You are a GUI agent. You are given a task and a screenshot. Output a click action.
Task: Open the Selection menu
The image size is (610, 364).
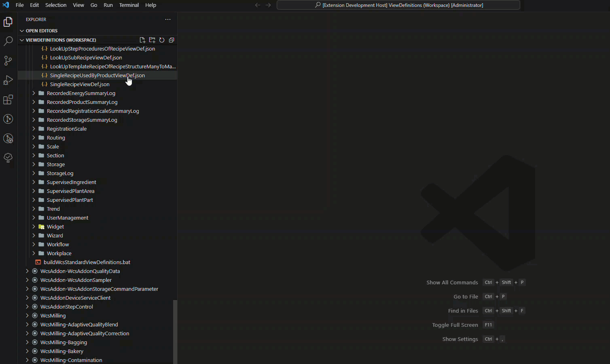(55, 5)
